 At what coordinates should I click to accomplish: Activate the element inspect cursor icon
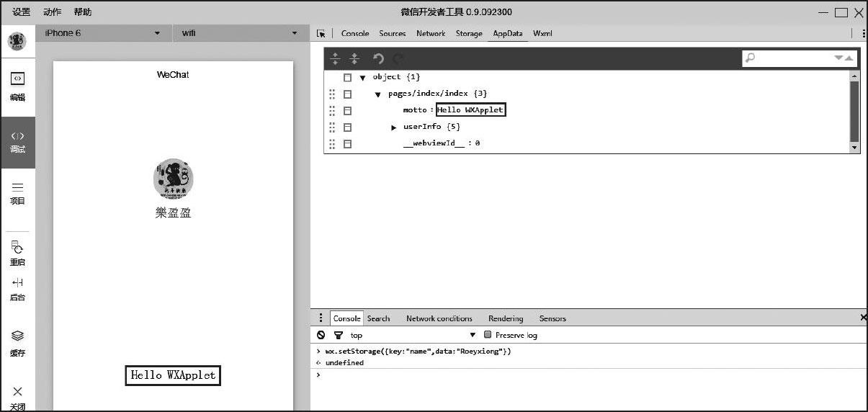321,33
